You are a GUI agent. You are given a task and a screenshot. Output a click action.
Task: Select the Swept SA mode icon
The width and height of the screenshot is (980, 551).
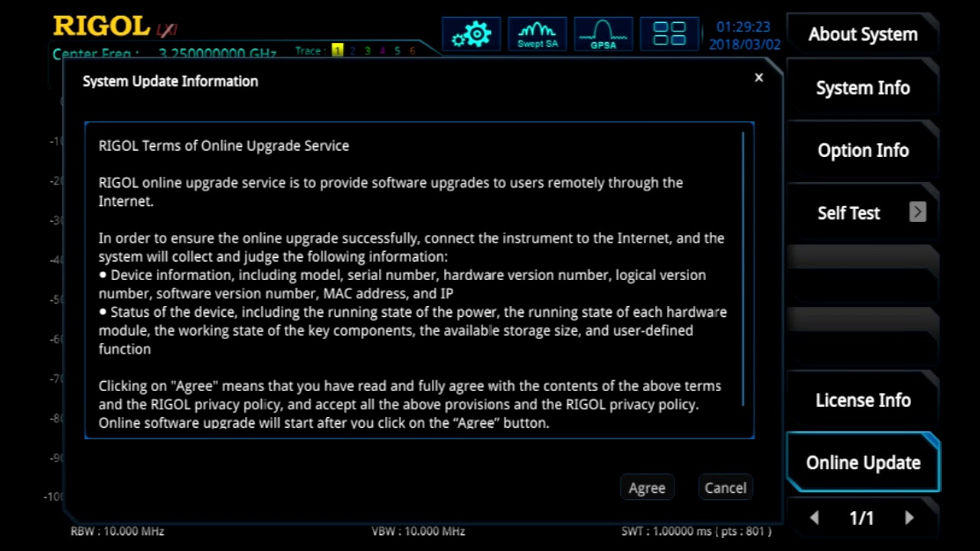pos(537,34)
